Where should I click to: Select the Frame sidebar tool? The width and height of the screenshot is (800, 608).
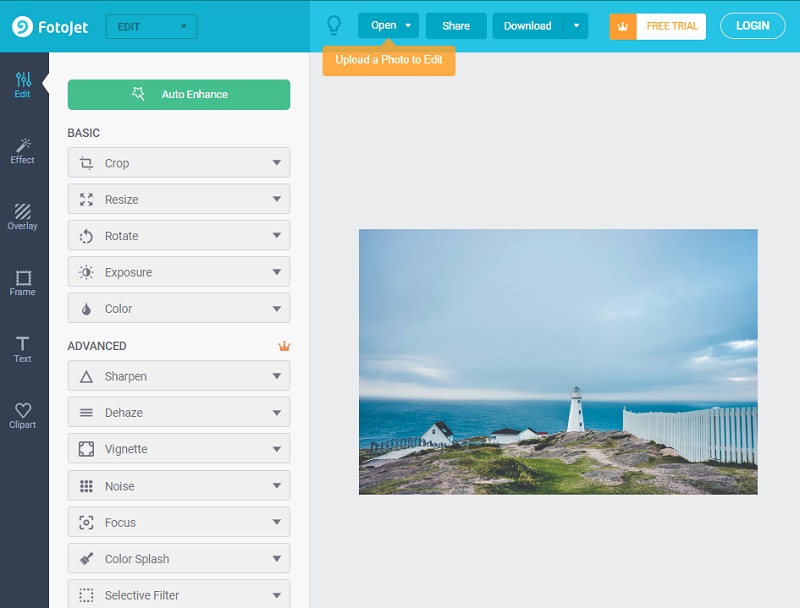[x=23, y=283]
